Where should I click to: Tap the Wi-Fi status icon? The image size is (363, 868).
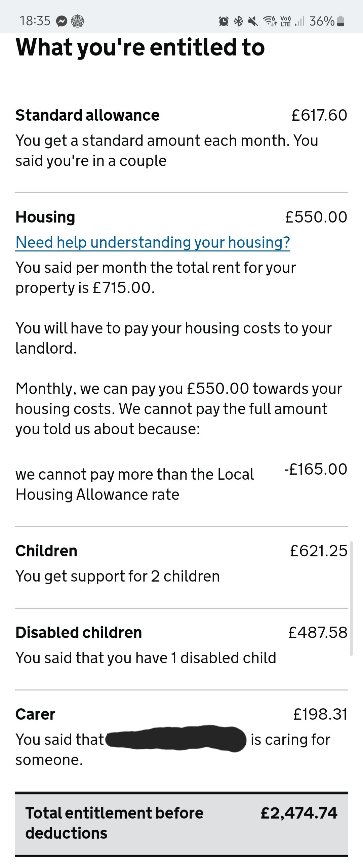pos(270,21)
